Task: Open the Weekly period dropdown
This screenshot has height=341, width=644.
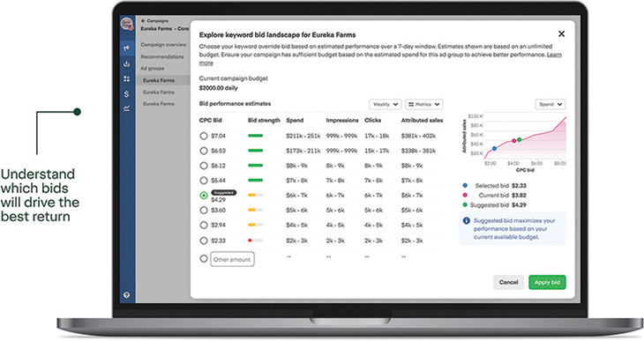Action: click(x=385, y=104)
